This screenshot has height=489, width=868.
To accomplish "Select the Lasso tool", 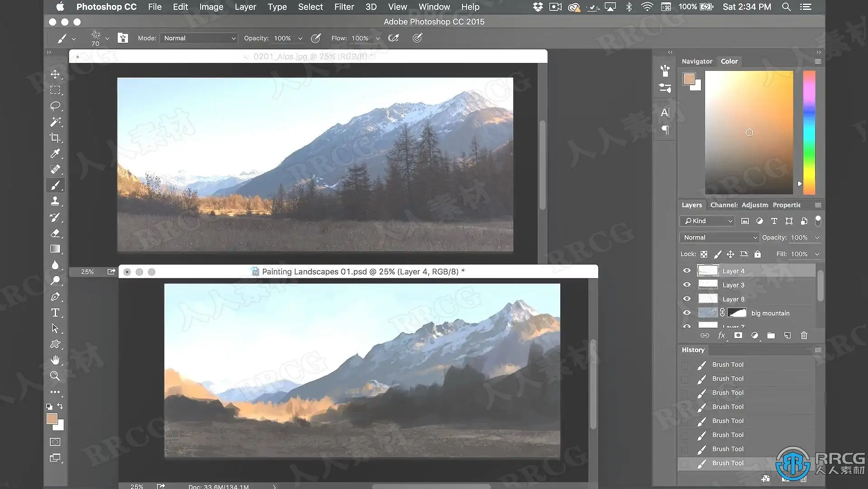I will [55, 106].
